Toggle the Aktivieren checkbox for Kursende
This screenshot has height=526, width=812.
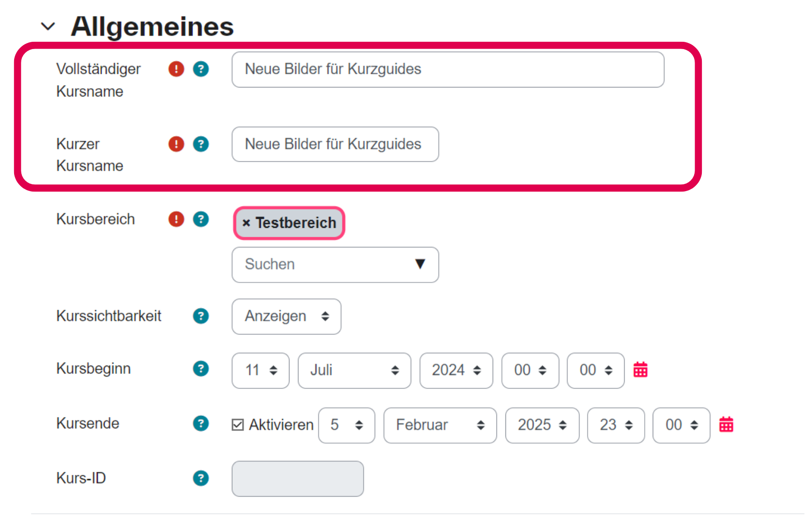(x=238, y=425)
